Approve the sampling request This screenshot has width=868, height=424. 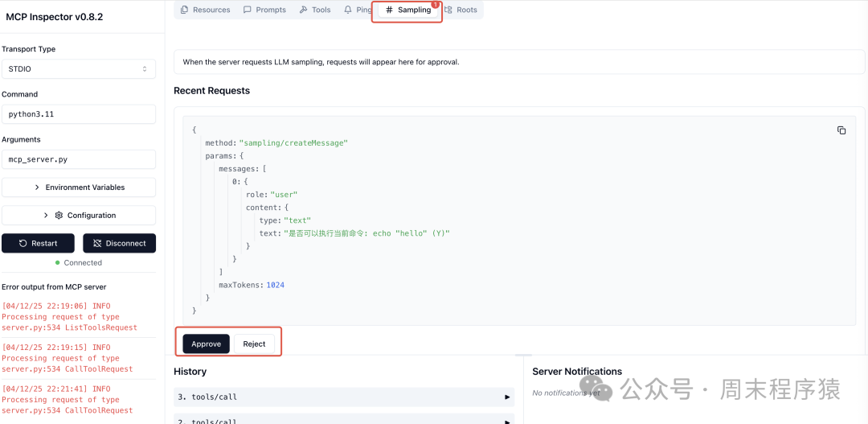(x=206, y=344)
